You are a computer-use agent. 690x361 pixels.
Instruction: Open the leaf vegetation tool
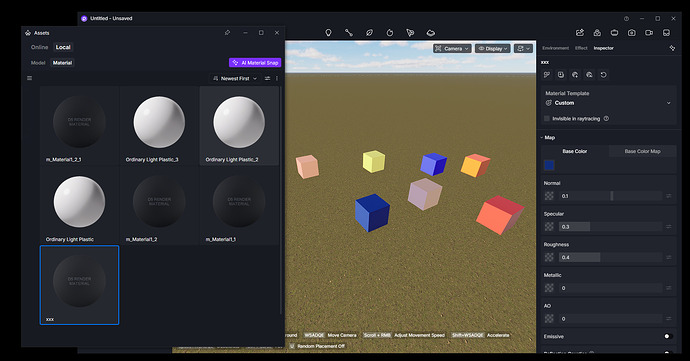click(369, 33)
